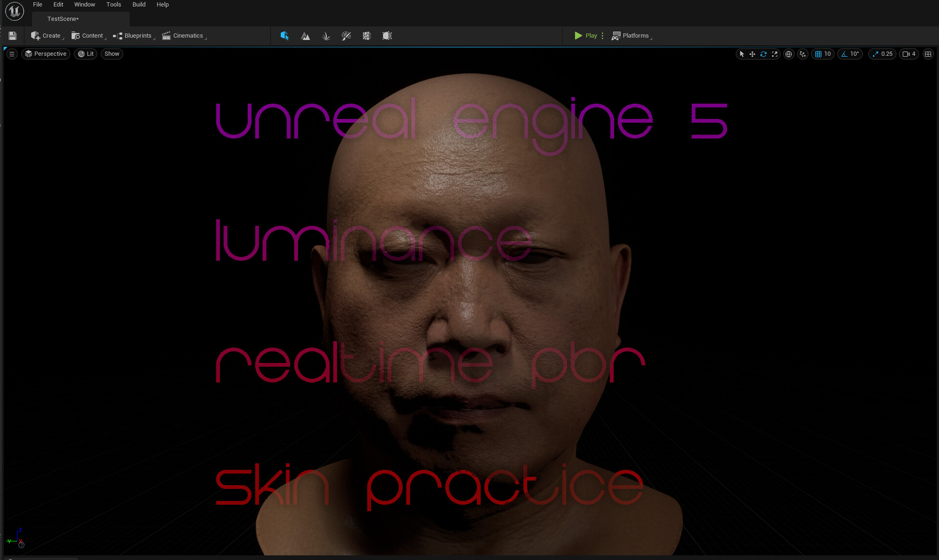Open the Foliage mode tool

pyautogui.click(x=326, y=36)
